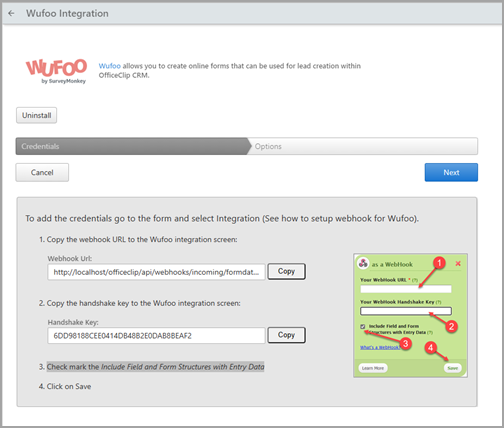Image resolution: width=504 pixels, height=428 pixels.
Task: Click inside the Webhook Url field
Action: 156,272
